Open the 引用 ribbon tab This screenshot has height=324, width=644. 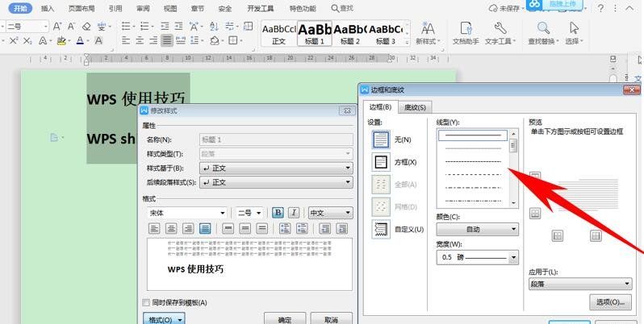click(115, 8)
